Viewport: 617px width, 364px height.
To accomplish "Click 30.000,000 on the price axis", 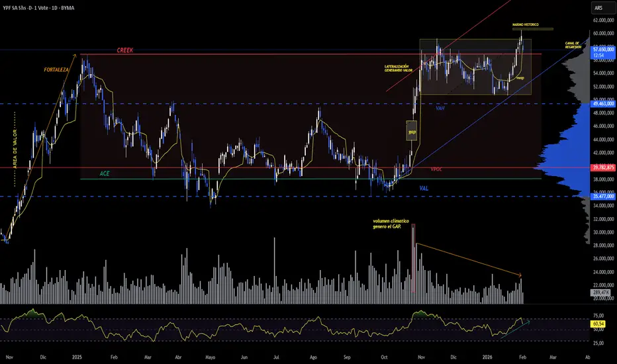I will point(604,232).
